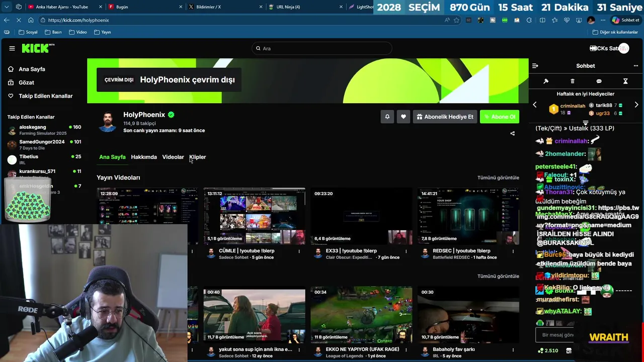The height and width of the screenshot is (362, 644).
Task: Open Sosyal bookmarks folder
Action: (28, 32)
